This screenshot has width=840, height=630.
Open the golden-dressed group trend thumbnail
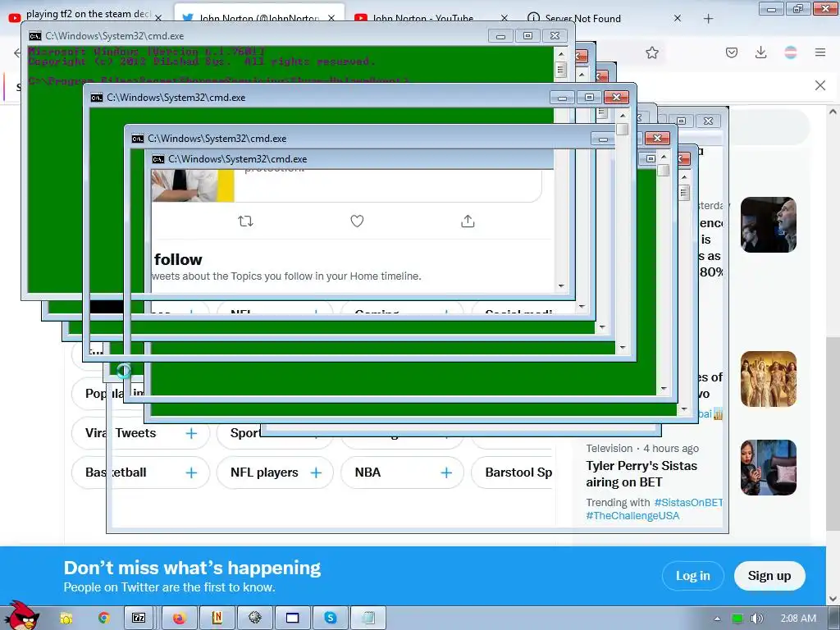(x=768, y=379)
